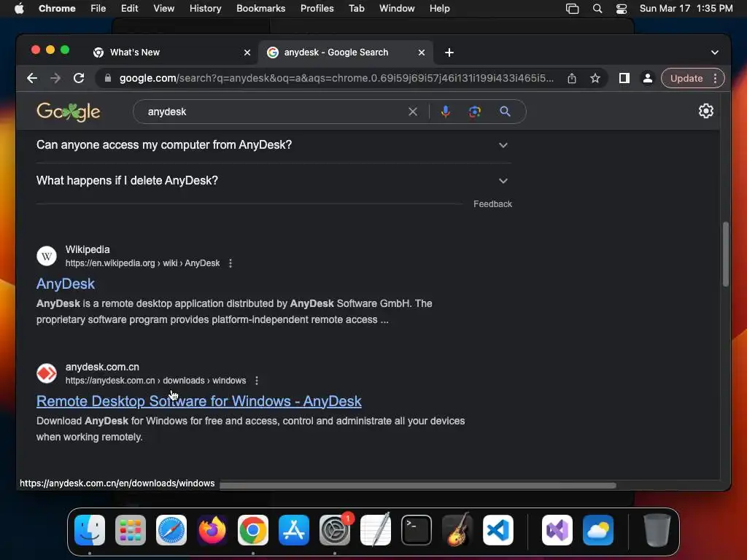Open the File menu
The width and height of the screenshot is (747, 560).
coord(98,9)
